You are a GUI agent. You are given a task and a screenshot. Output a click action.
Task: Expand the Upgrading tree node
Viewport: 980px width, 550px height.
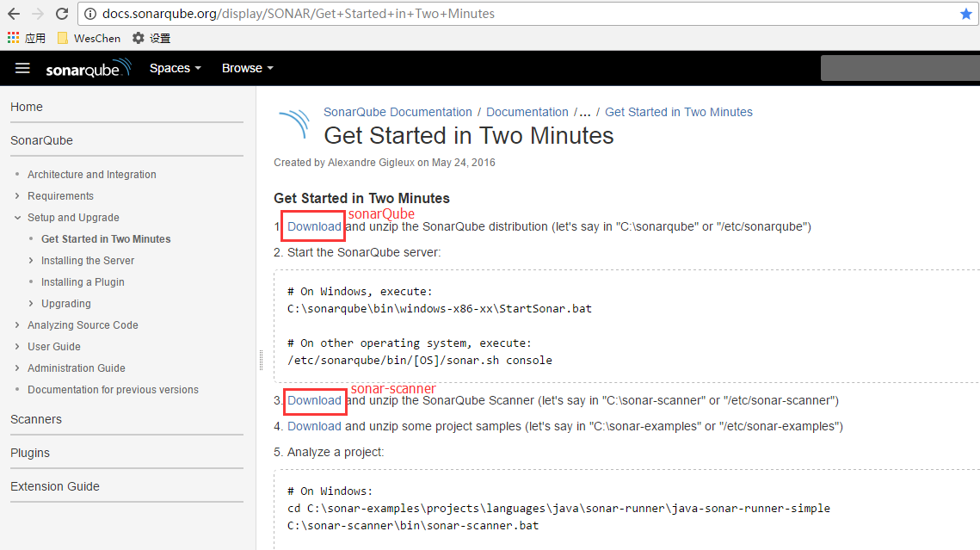pos(31,304)
